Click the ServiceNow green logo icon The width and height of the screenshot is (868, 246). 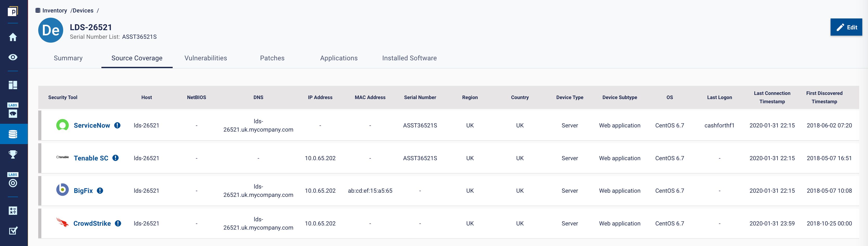pos(62,125)
